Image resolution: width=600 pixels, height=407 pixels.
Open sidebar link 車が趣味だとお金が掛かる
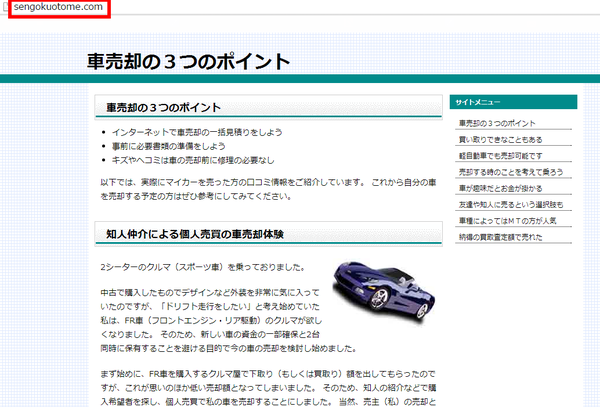point(501,188)
